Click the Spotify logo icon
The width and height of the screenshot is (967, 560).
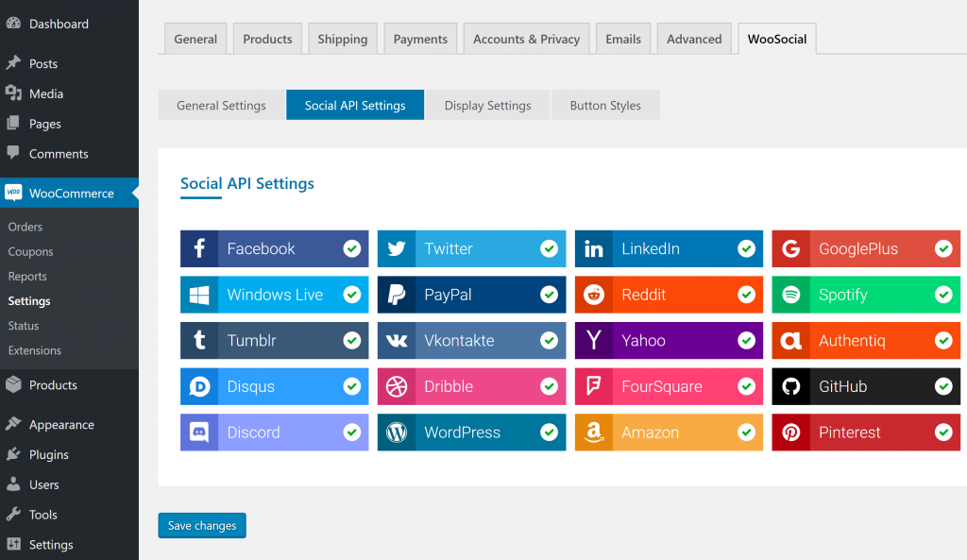(x=790, y=295)
